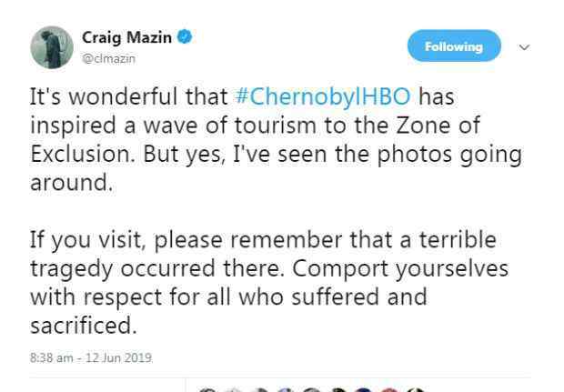Click the blue verified badge
Viewport: 564px width, 392px height.
coord(185,36)
